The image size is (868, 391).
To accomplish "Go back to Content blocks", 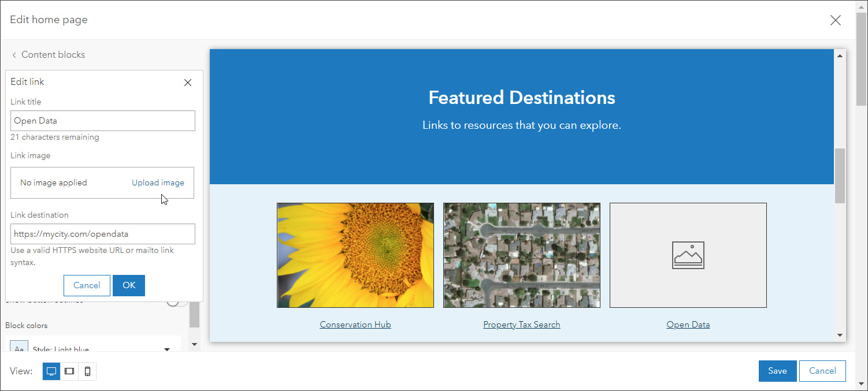I will (48, 55).
